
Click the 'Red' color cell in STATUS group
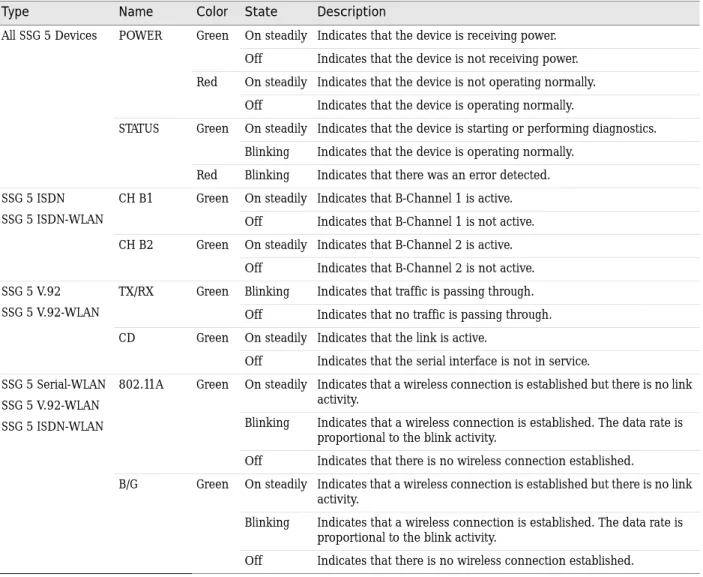click(x=207, y=175)
